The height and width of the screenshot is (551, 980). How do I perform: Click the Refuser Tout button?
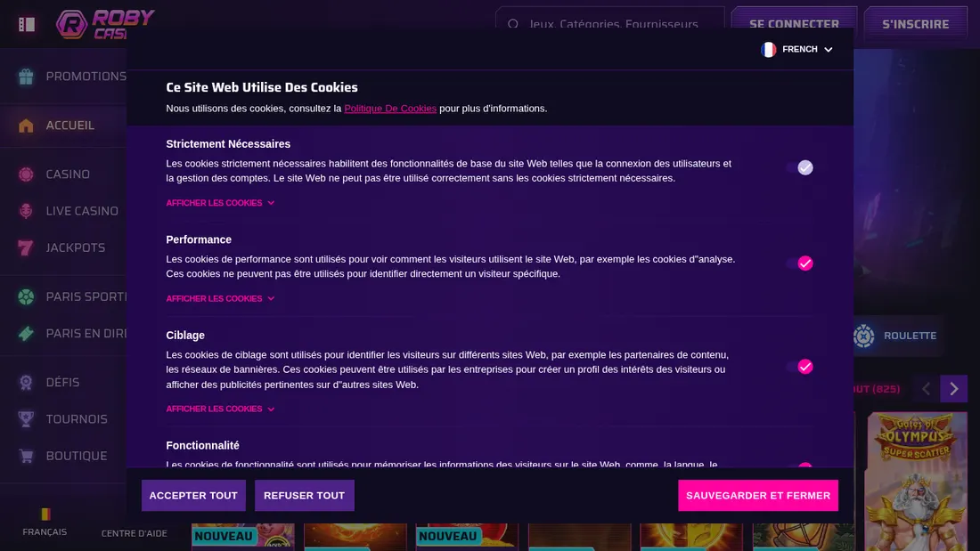click(x=305, y=496)
